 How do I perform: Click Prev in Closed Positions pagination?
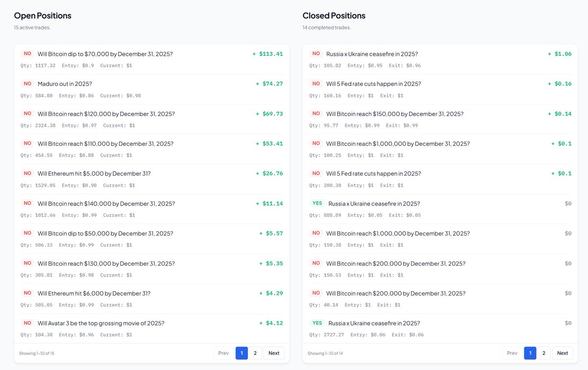coord(512,353)
